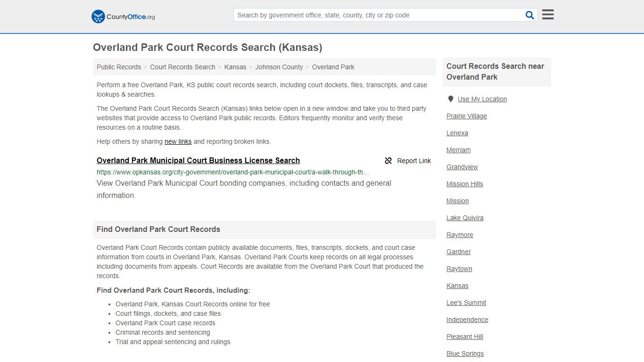Click 'Find Overland Park Court Records, including:' subheading
644x362 pixels.
point(173,290)
